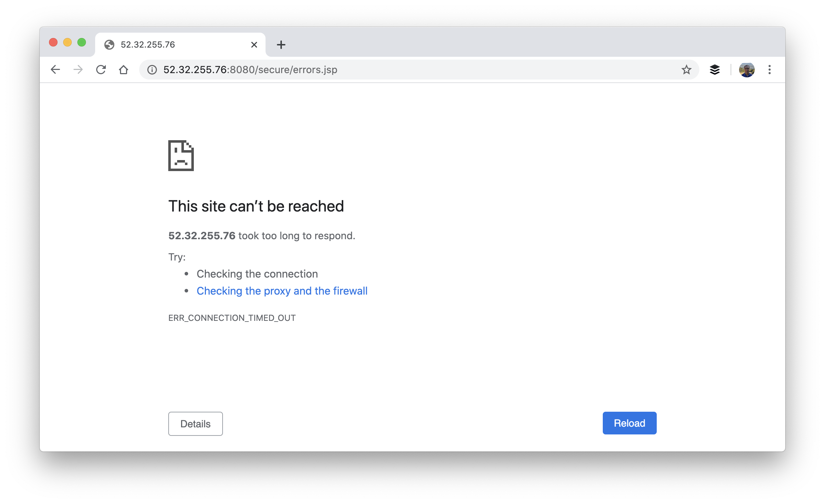Bookmark this page with star icon
The height and width of the screenshot is (504, 825).
tap(686, 70)
